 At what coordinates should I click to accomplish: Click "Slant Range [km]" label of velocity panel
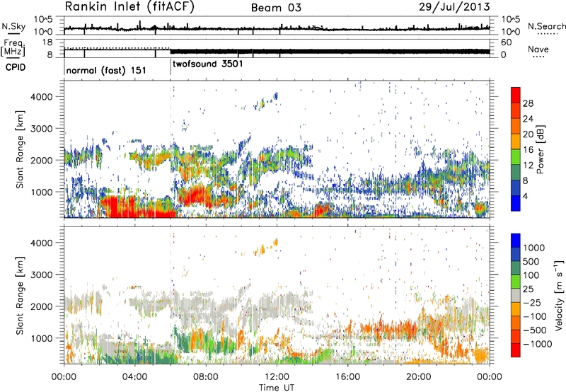point(20,295)
